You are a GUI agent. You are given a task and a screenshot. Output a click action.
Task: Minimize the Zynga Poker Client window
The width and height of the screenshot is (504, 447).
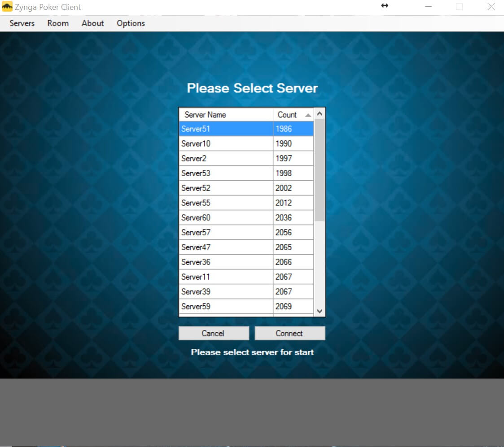coord(428,6)
